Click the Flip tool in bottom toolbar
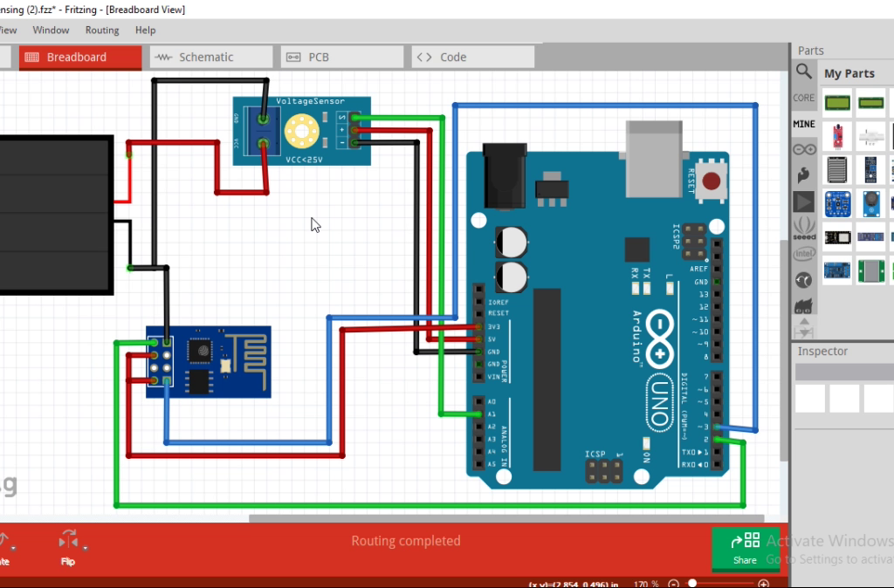This screenshot has height=588, width=894. pos(67,539)
